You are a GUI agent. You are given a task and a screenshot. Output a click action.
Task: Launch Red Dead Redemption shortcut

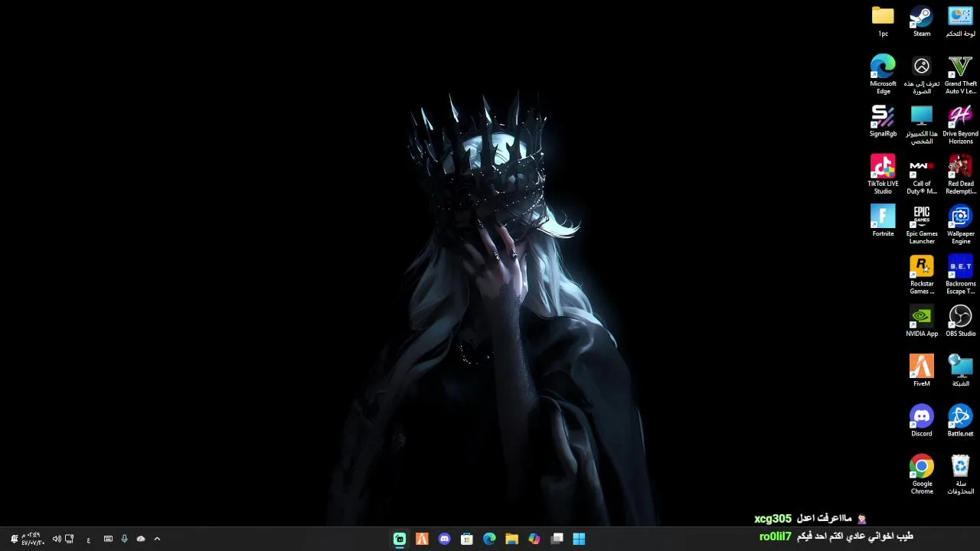[x=960, y=174]
